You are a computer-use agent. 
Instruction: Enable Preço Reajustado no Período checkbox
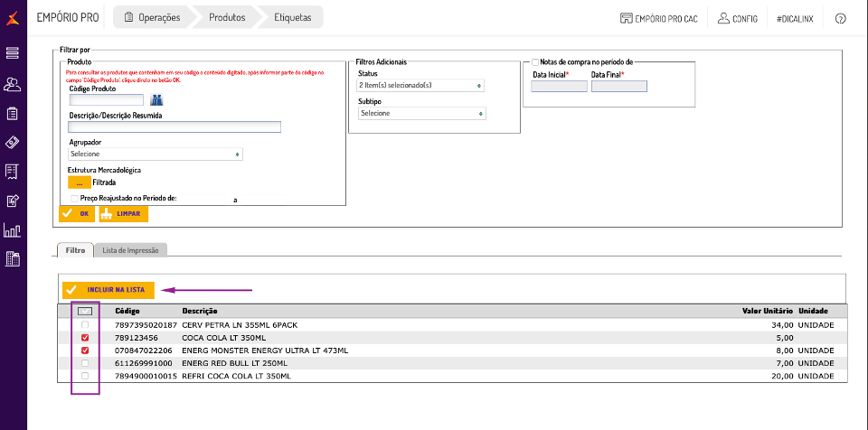pos(74,198)
